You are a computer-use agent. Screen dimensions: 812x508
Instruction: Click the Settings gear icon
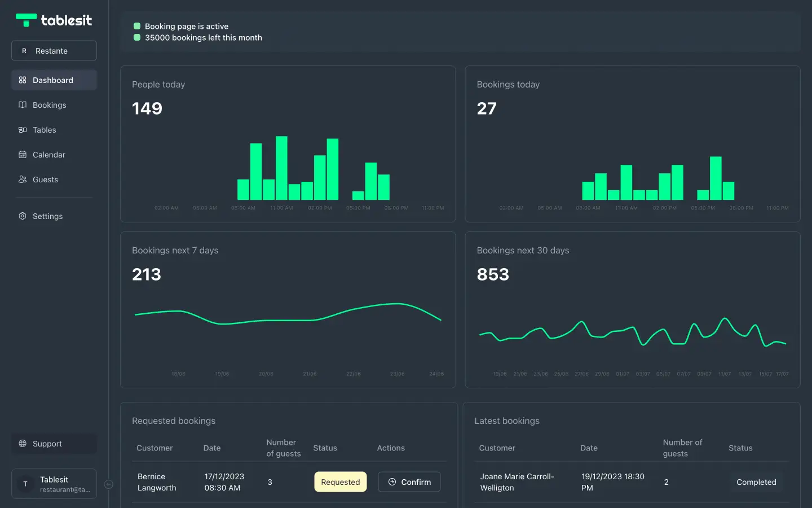(23, 216)
